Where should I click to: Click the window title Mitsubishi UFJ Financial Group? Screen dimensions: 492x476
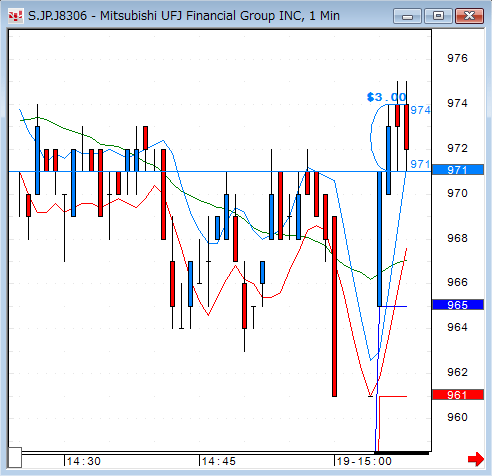click(x=201, y=16)
